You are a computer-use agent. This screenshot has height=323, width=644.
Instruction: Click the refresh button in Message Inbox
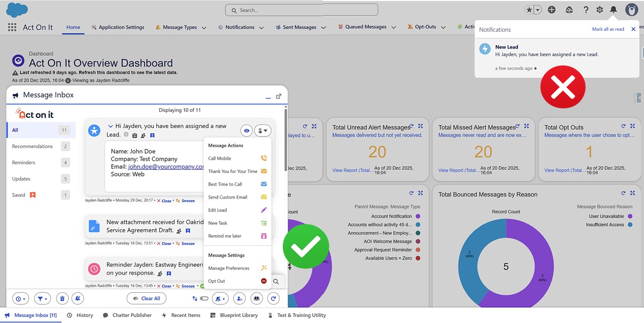273,298
